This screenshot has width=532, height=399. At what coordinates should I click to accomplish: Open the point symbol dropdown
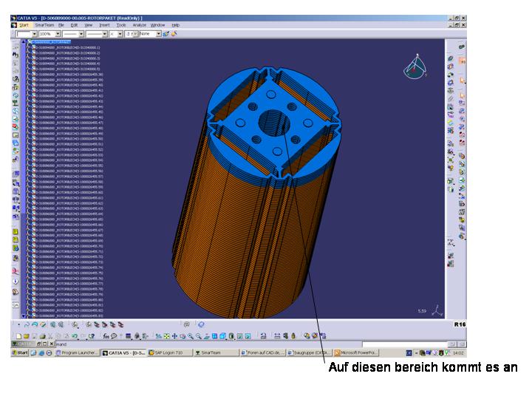point(120,34)
